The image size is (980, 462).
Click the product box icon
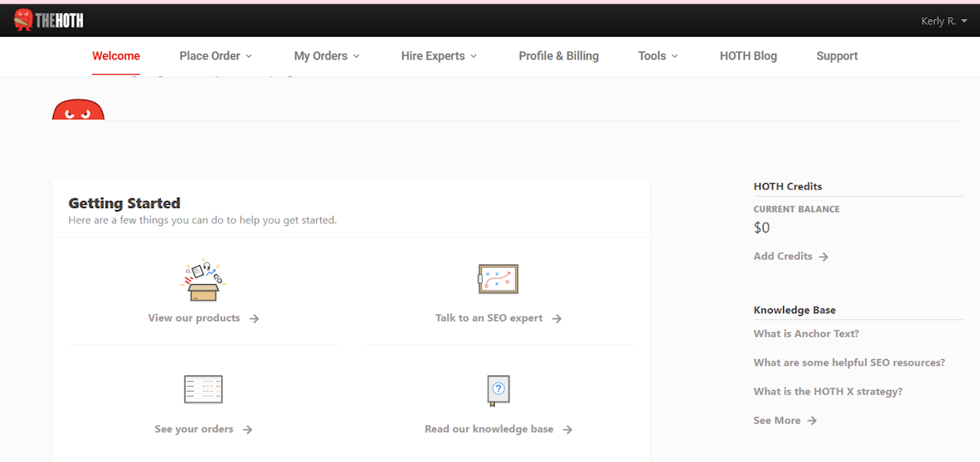point(203,281)
